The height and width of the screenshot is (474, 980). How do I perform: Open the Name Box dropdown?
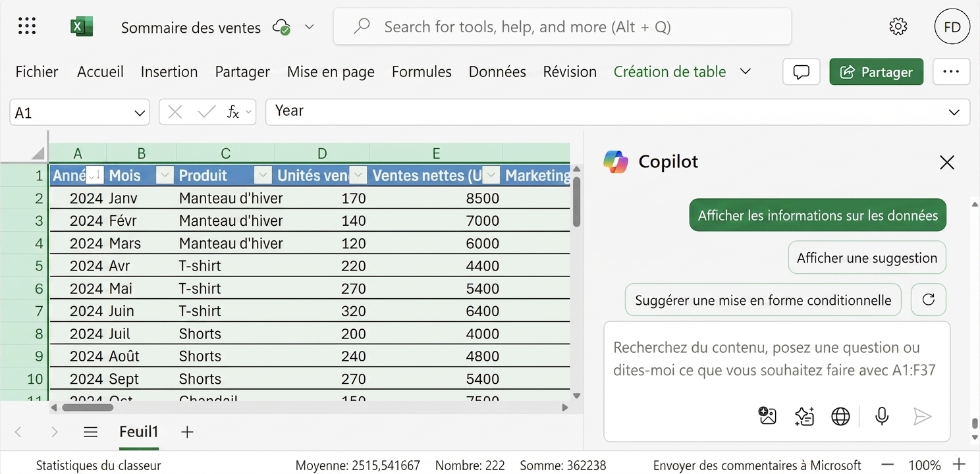[140, 113]
